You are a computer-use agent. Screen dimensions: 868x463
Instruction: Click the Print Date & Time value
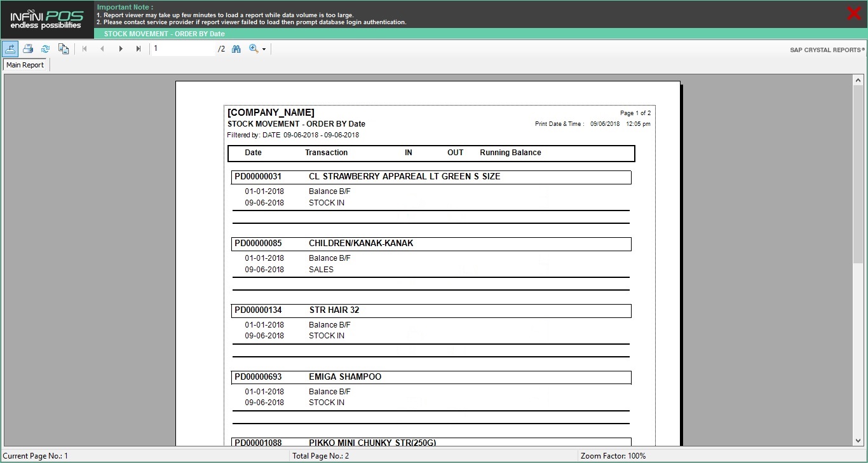coord(620,124)
